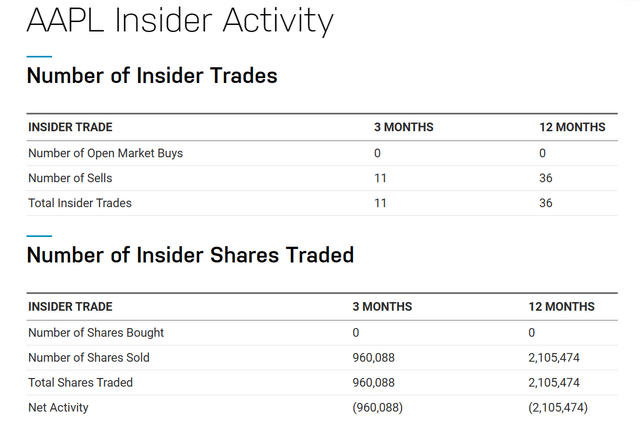Select the "Number of Shares Sold" row label
Image resolution: width=640 pixels, height=423 pixels.
click(x=89, y=357)
